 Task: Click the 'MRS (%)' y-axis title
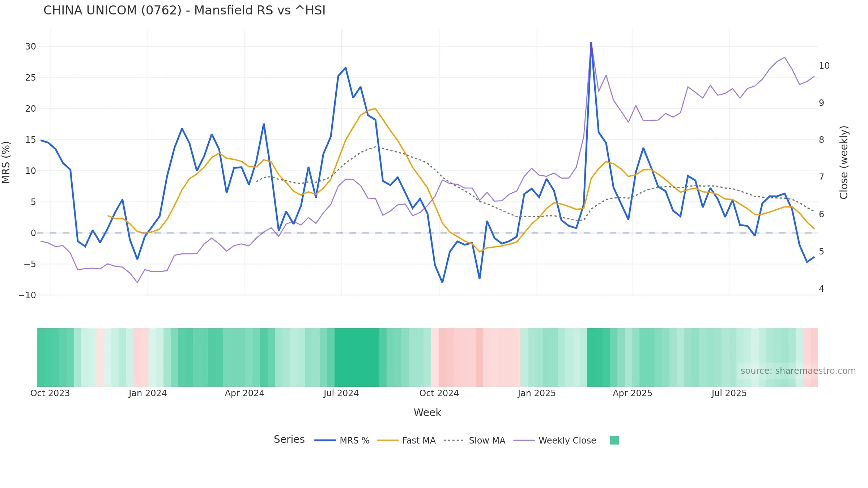(x=6, y=162)
